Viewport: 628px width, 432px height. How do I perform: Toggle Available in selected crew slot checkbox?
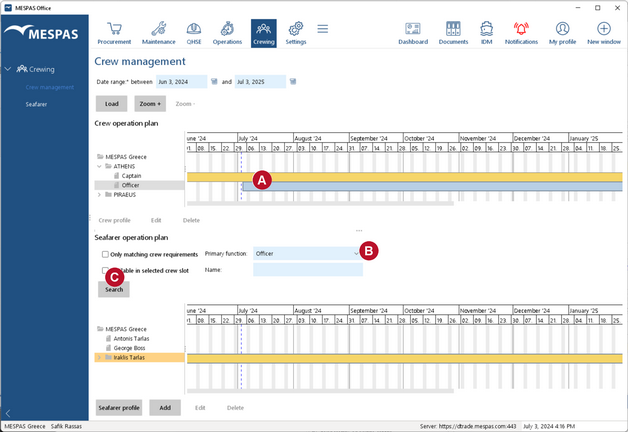pos(104,270)
